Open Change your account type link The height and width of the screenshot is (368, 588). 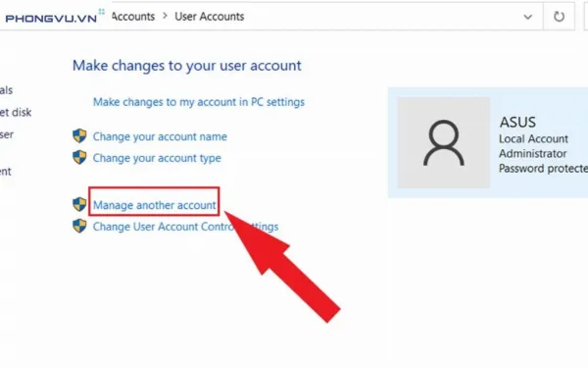pyautogui.click(x=157, y=158)
